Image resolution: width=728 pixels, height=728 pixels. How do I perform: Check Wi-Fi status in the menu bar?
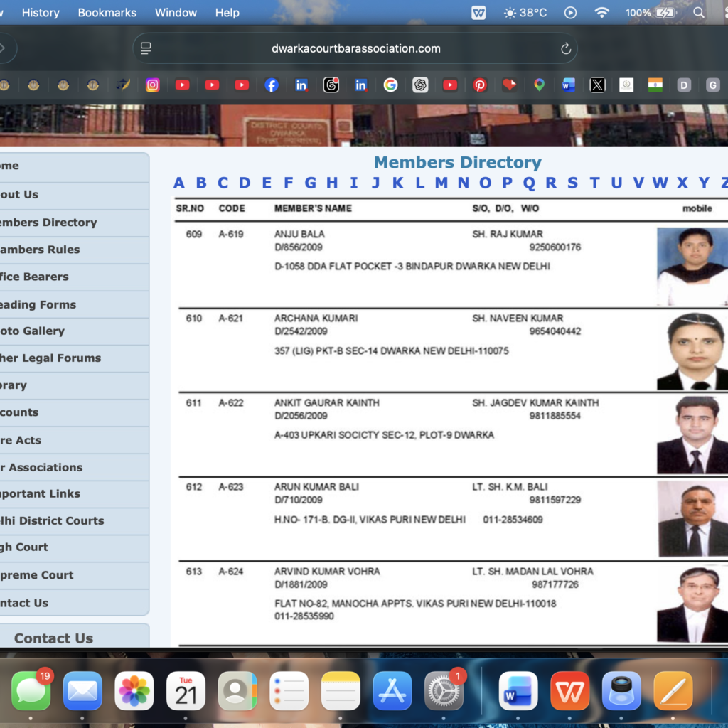pos(601,12)
